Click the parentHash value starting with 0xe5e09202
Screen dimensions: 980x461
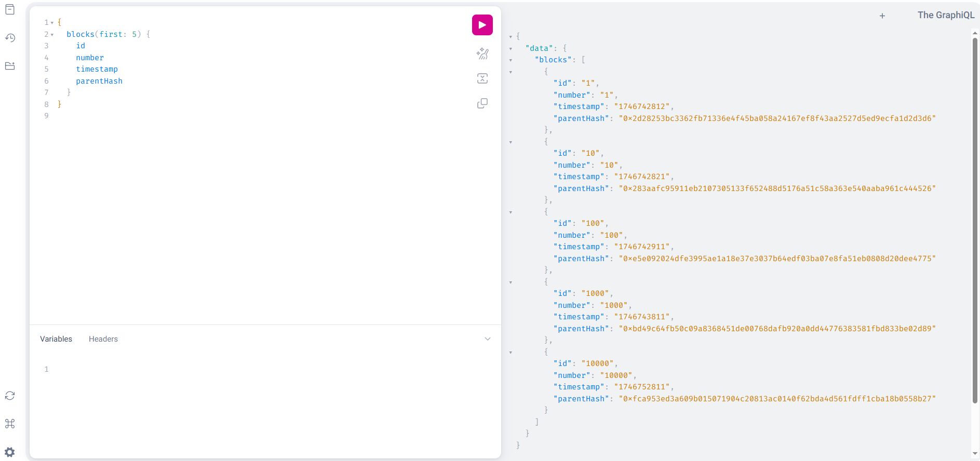777,259
